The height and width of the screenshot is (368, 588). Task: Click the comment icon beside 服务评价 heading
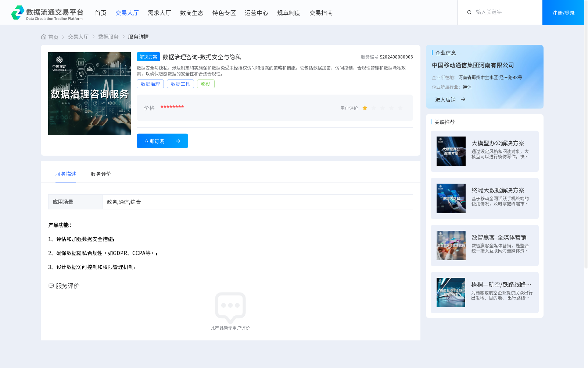coord(51,286)
